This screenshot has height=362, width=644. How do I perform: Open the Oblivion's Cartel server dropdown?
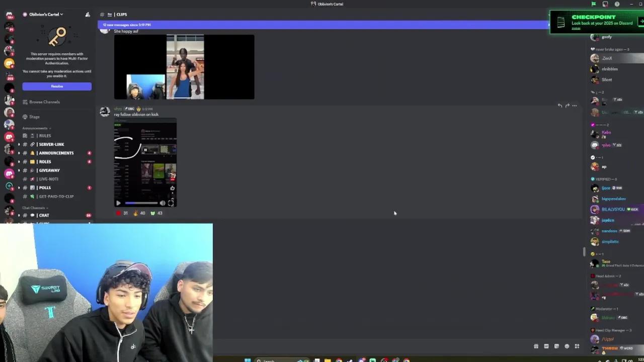click(x=45, y=14)
